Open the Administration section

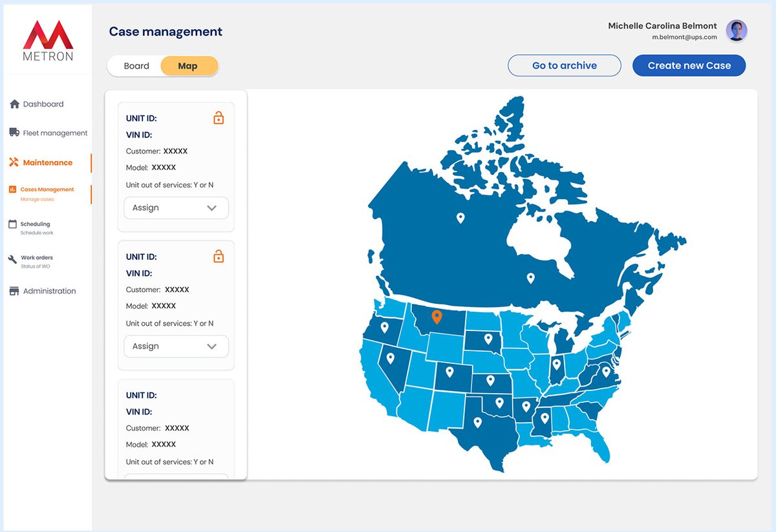(x=49, y=291)
